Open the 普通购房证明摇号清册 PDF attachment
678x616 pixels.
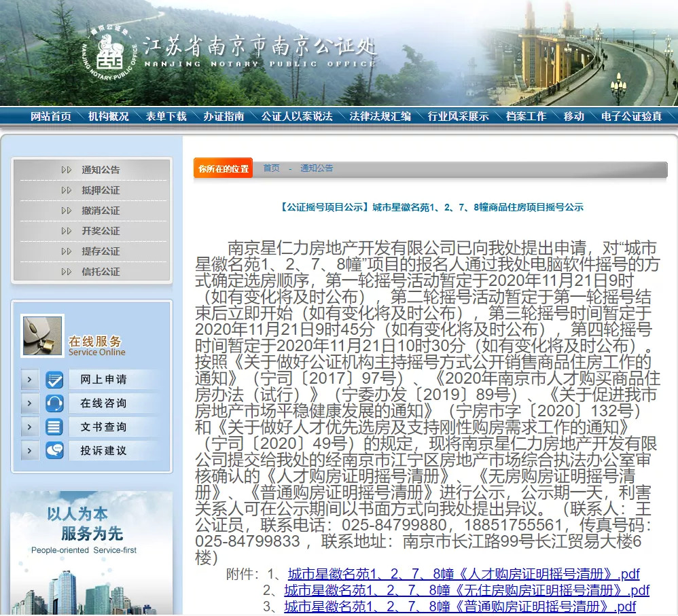460,606
